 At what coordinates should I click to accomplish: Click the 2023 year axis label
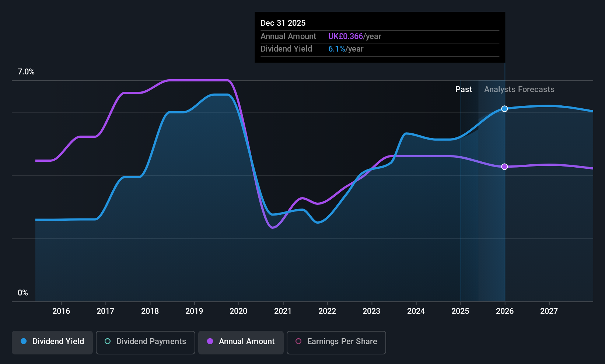pos(371,311)
